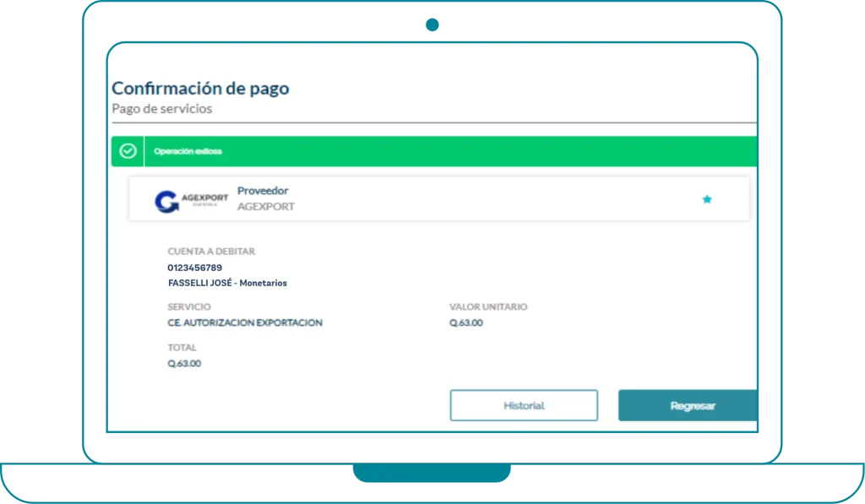Click the SERVICIO label
865x504 pixels.
(x=189, y=307)
